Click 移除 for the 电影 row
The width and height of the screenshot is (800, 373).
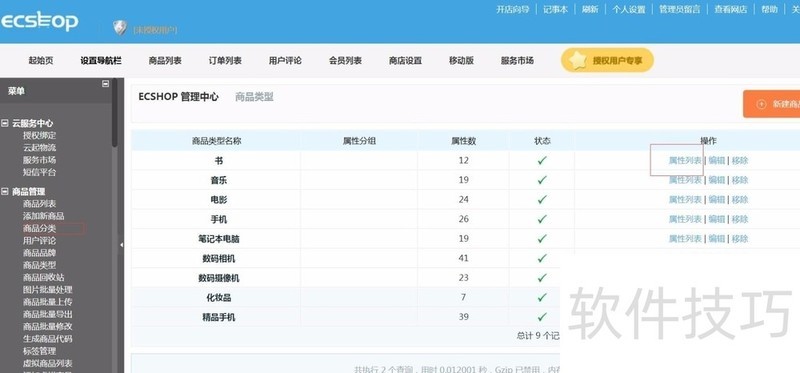pos(740,200)
